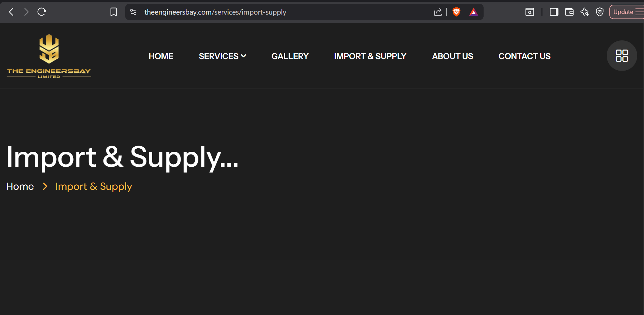Screen dimensions: 644x315
Task: Go to the Gallery page
Action: [290, 56]
